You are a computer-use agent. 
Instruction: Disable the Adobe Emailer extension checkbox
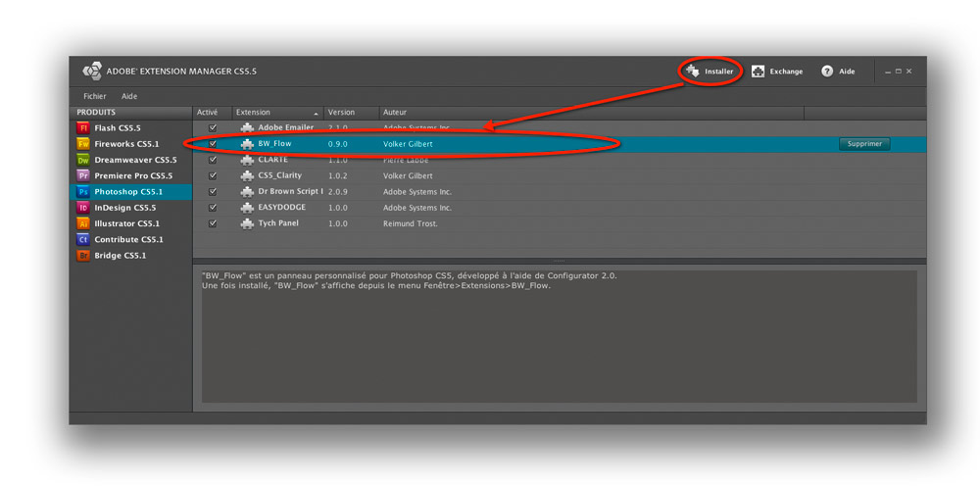(213, 127)
